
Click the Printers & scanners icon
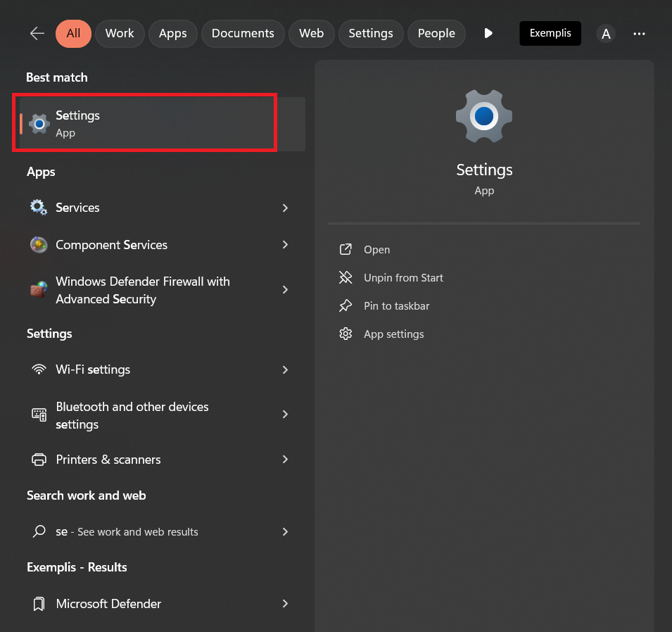pyautogui.click(x=39, y=460)
